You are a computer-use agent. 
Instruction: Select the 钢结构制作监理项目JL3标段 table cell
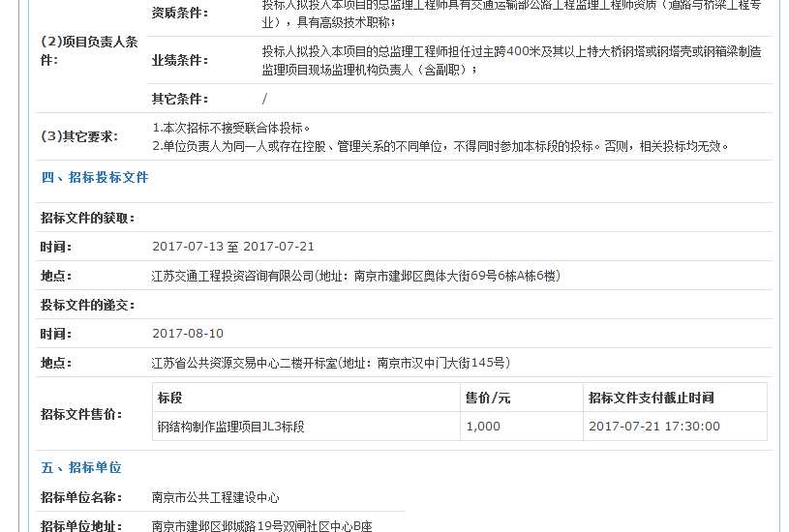231,427
